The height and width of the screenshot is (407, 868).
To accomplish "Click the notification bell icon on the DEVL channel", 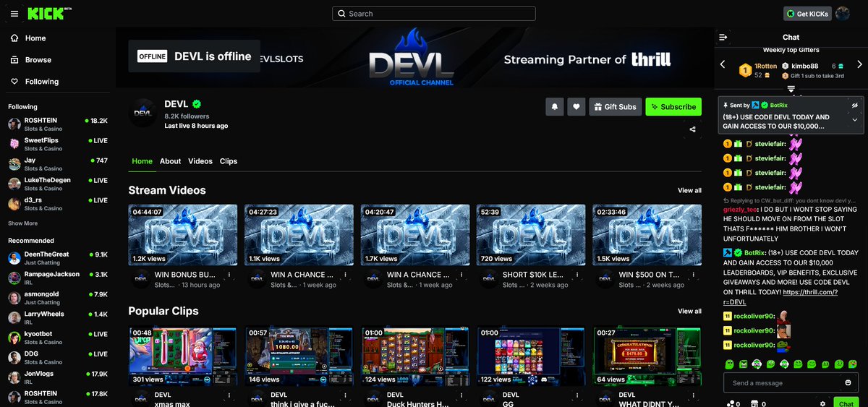I will click(x=555, y=106).
